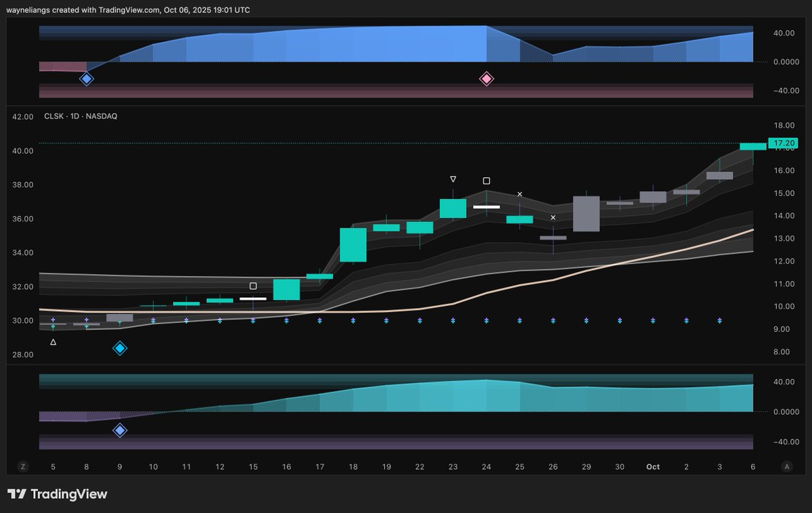The height and width of the screenshot is (513, 812).
Task: Click the '10.00' right price axis label
Action: pos(784,307)
